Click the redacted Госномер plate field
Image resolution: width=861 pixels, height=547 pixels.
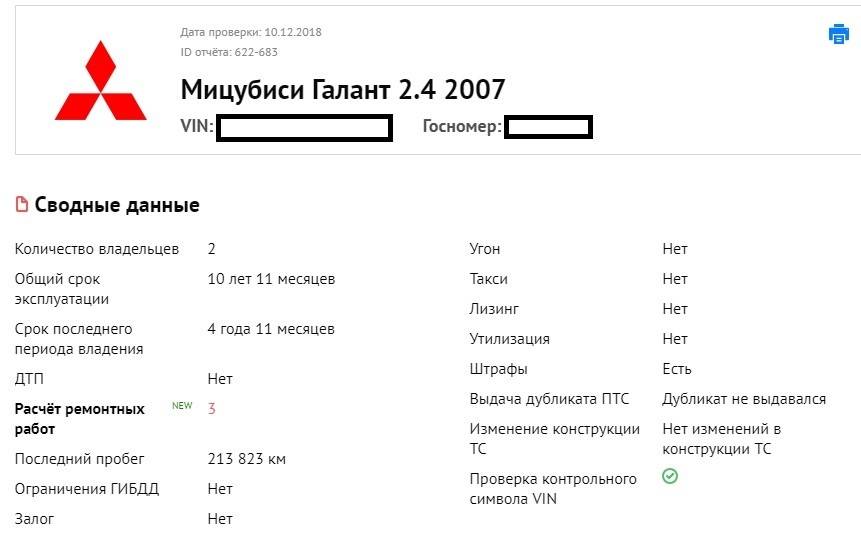pos(548,128)
